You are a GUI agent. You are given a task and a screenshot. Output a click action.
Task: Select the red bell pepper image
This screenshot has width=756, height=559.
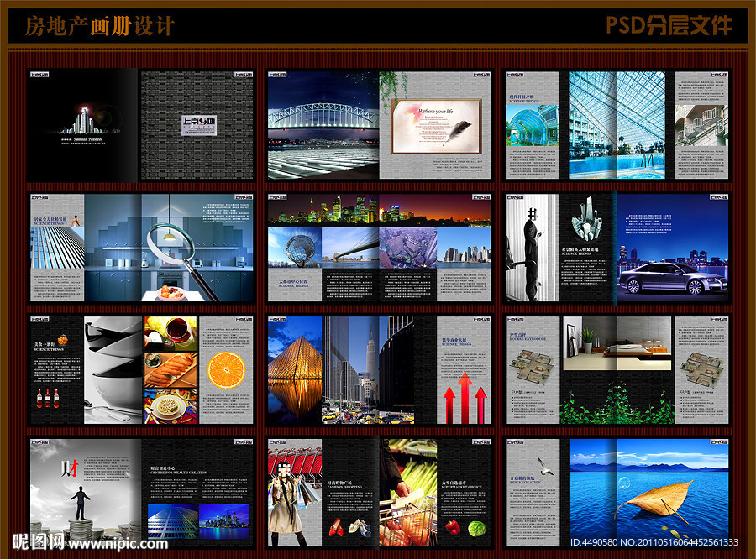453,528
